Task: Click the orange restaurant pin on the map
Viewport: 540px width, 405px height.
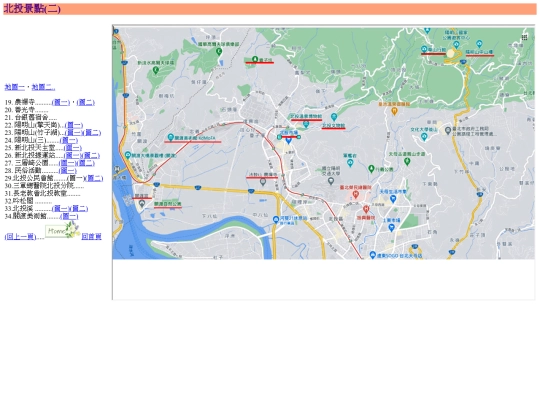Action: tap(395, 111)
